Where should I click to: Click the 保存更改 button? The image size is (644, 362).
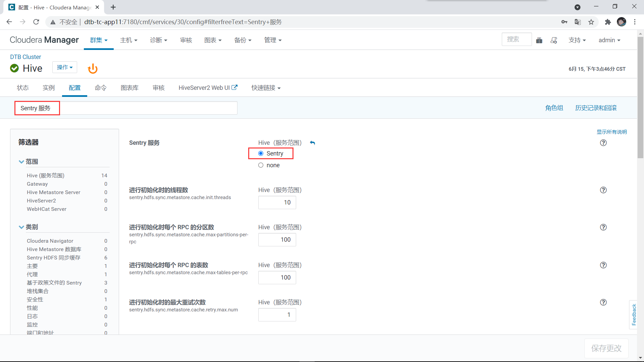click(x=606, y=348)
